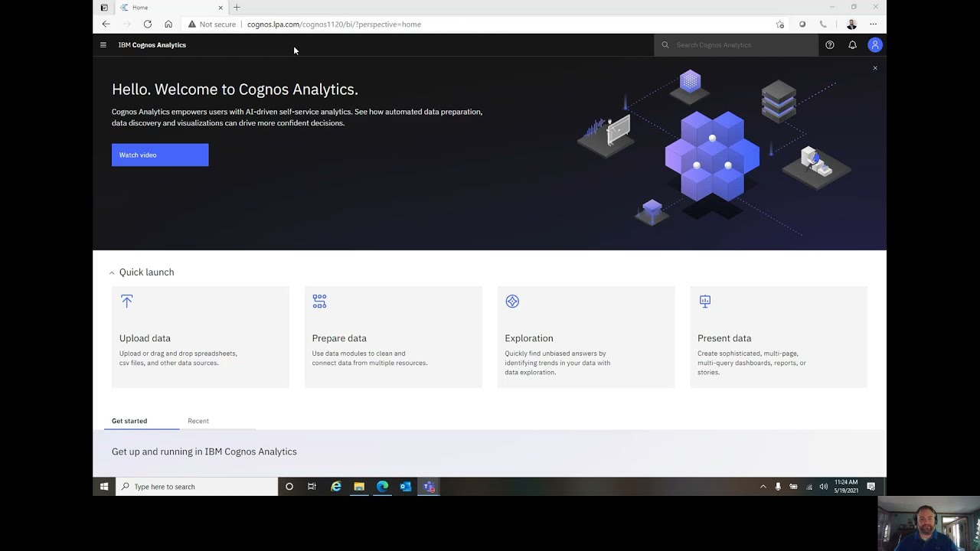Open the Exploration card
980x551 pixels.
pyautogui.click(x=586, y=337)
